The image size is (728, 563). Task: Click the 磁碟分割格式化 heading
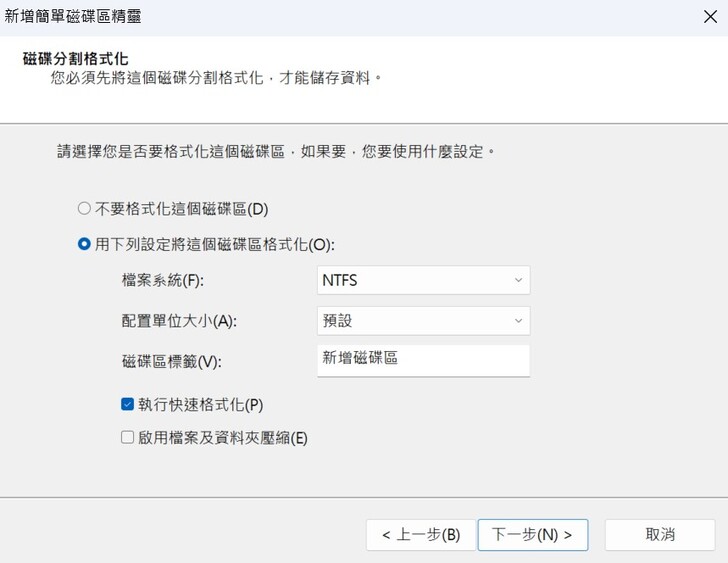tap(76, 59)
